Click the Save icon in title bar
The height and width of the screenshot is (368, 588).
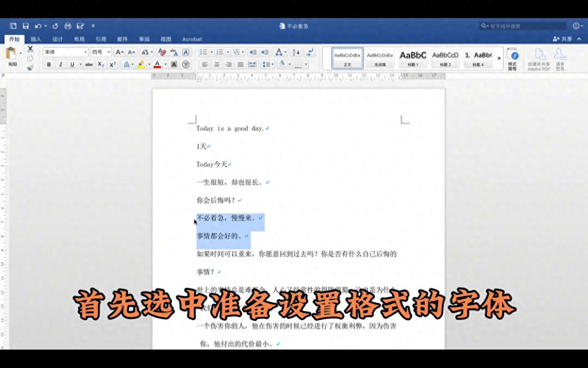pyautogui.click(x=26, y=26)
